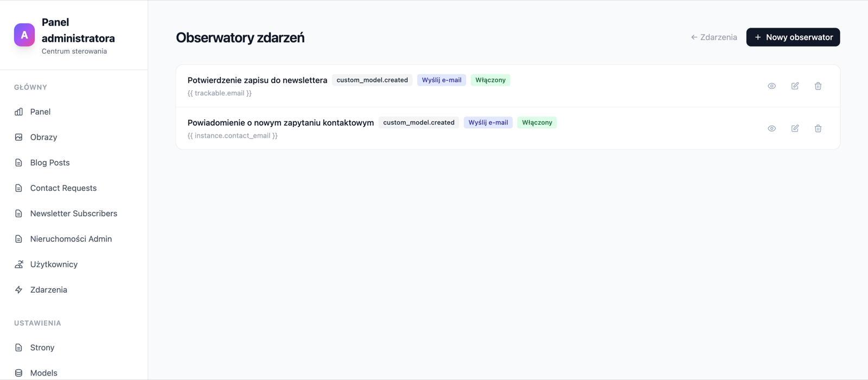
Task: Click "Potwierdzenie zapisu do newslettera" title
Action: tap(257, 80)
